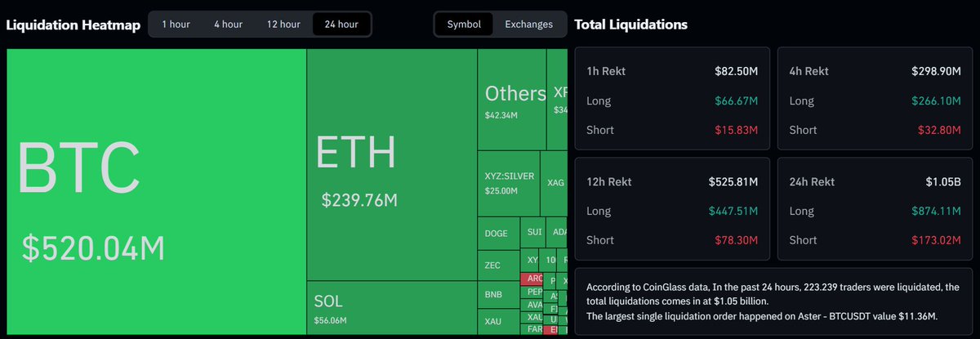The width and height of the screenshot is (980, 339).
Task: Open the ZEC heatmap tile
Action: 498,265
